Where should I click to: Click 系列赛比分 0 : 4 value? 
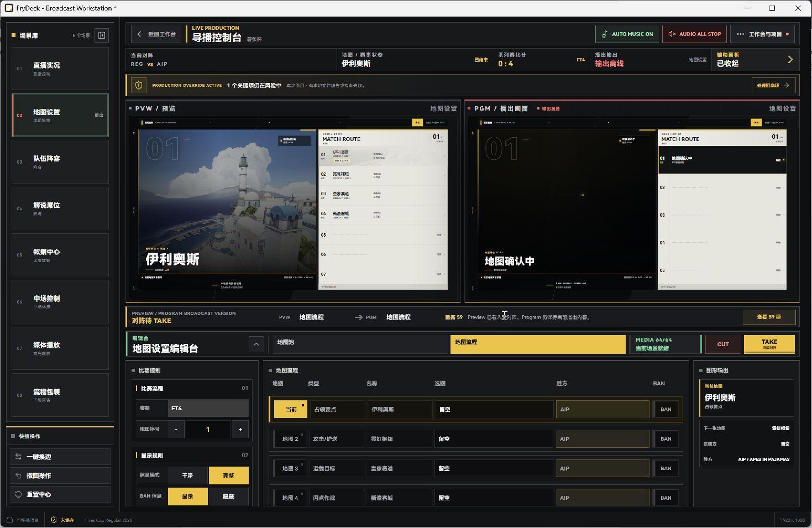[x=505, y=64]
